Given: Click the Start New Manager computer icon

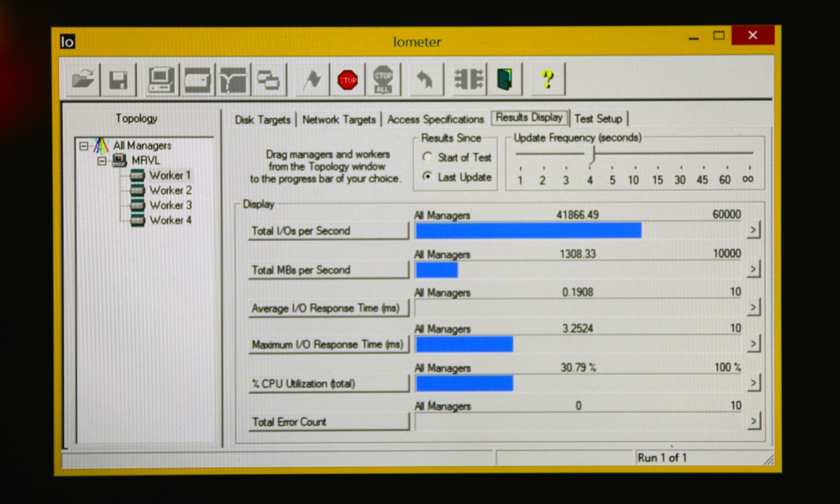Looking at the screenshot, I should 161,80.
